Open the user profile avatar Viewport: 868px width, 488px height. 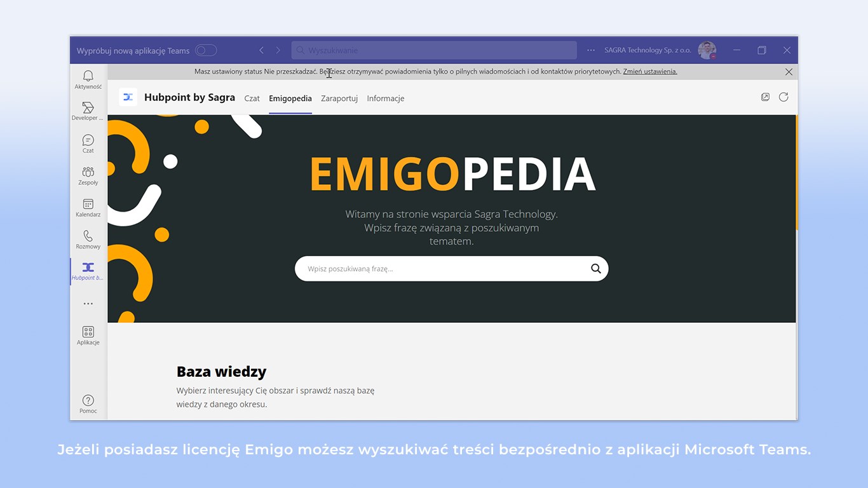pyautogui.click(x=707, y=50)
